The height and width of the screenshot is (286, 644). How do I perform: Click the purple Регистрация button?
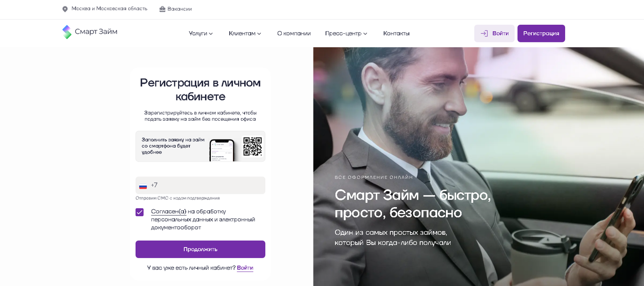click(x=541, y=33)
